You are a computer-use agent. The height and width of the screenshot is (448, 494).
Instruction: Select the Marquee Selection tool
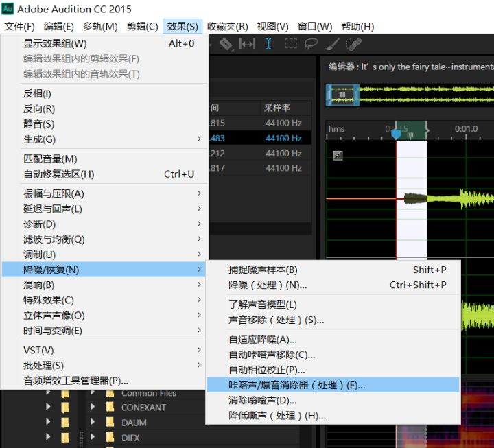(x=291, y=43)
